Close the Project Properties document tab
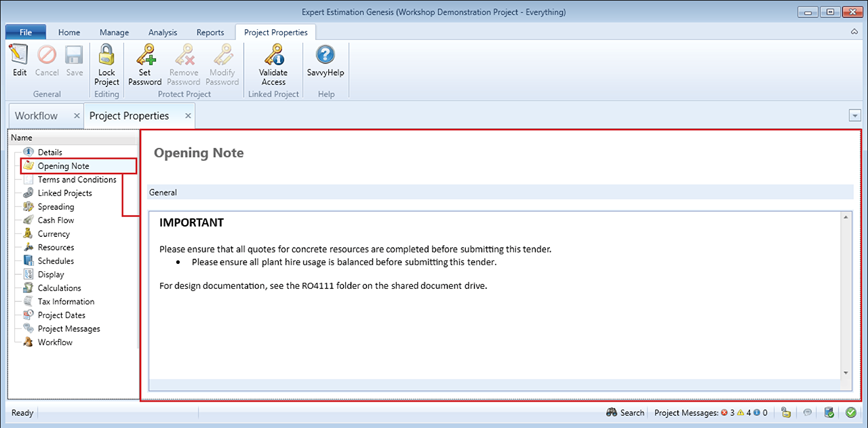Viewport: 868px width, 428px height. point(189,116)
